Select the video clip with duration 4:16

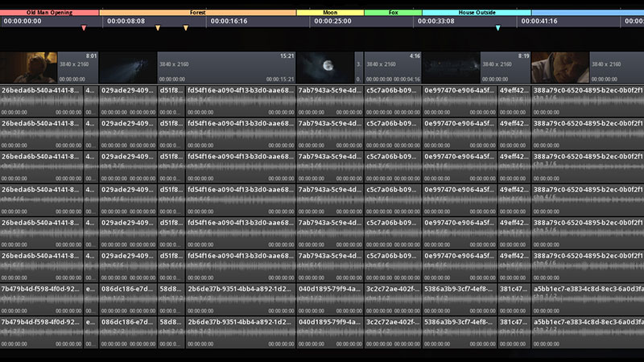393,68
